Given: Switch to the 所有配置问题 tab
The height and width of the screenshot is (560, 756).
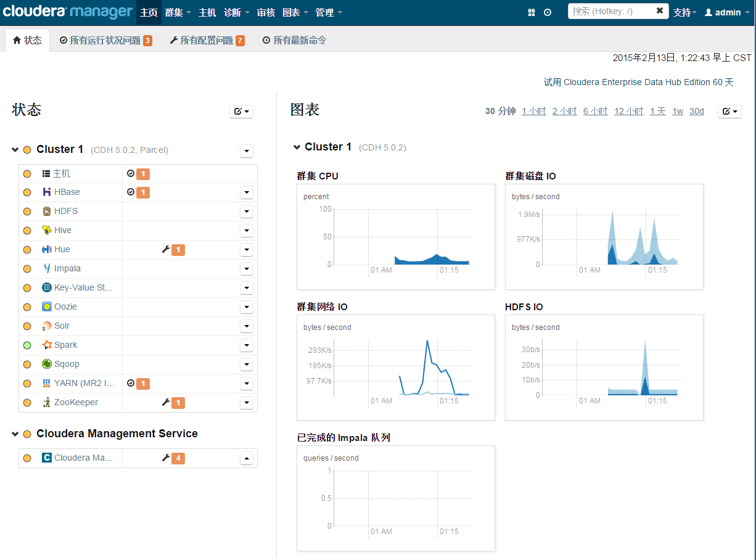Looking at the screenshot, I should pyautogui.click(x=207, y=41).
